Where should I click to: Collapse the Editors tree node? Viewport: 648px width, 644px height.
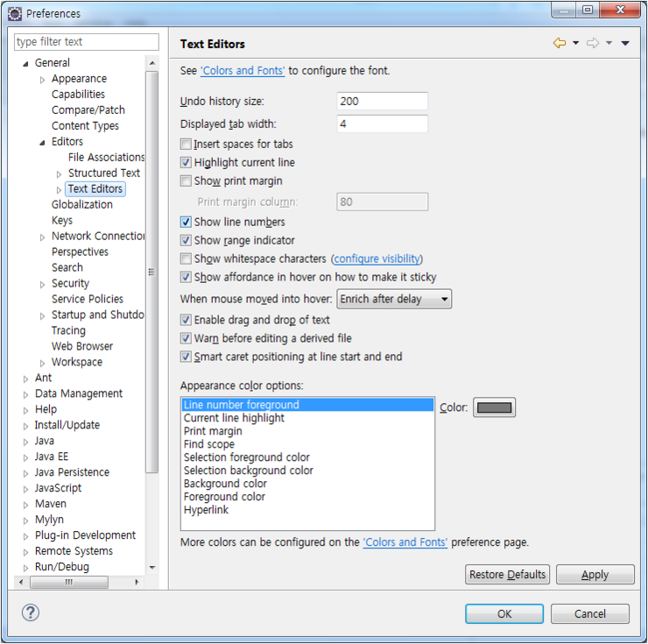click(42, 143)
